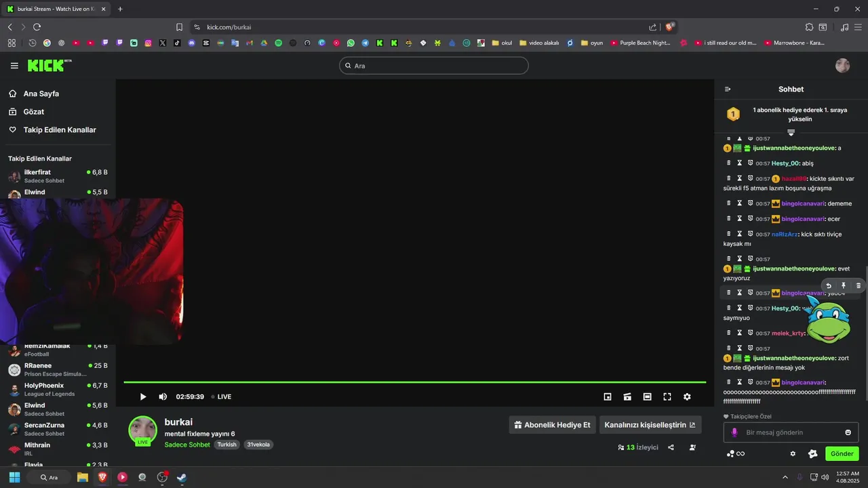This screenshot has width=868, height=488.
Task: Play the stream with play button
Action: pos(142,396)
